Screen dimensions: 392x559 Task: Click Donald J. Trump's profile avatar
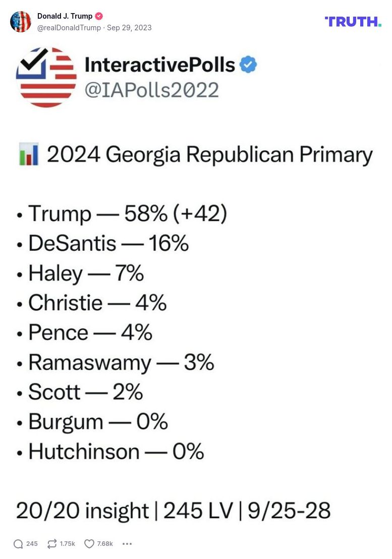point(21,22)
